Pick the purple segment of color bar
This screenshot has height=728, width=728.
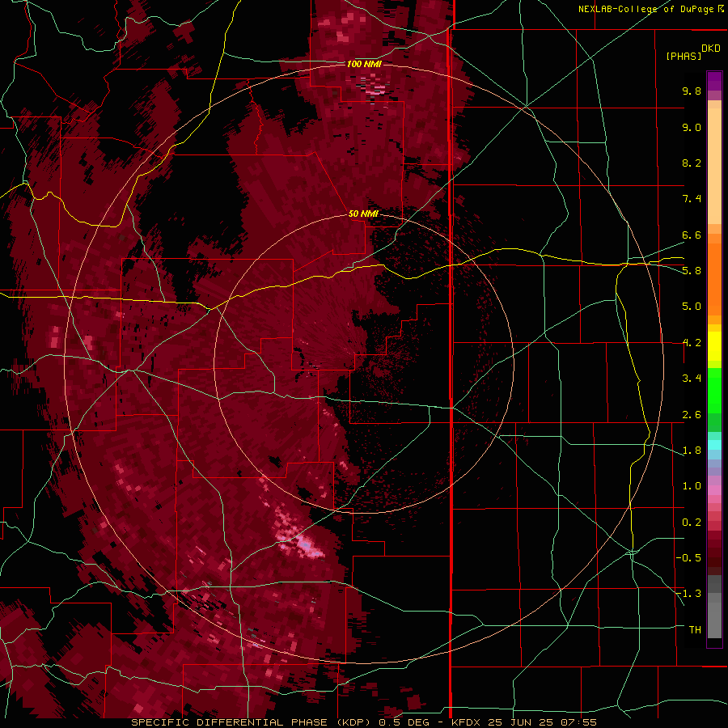click(x=714, y=81)
